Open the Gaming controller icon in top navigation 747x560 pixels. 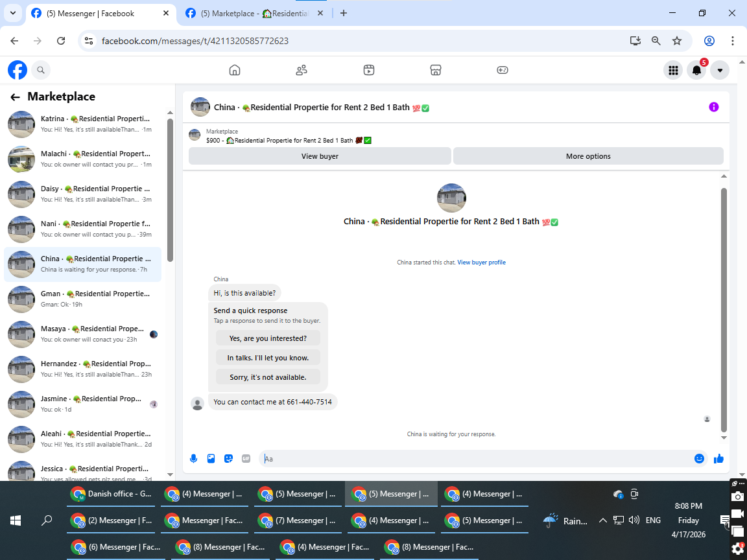pyautogui.click(x=503, y=70)
